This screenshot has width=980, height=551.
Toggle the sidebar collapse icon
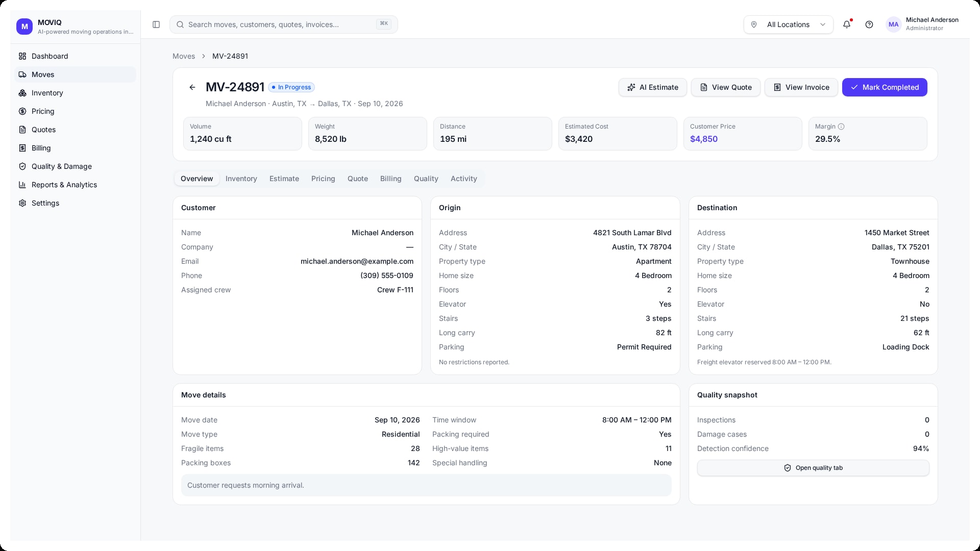[x=156, y=24]
